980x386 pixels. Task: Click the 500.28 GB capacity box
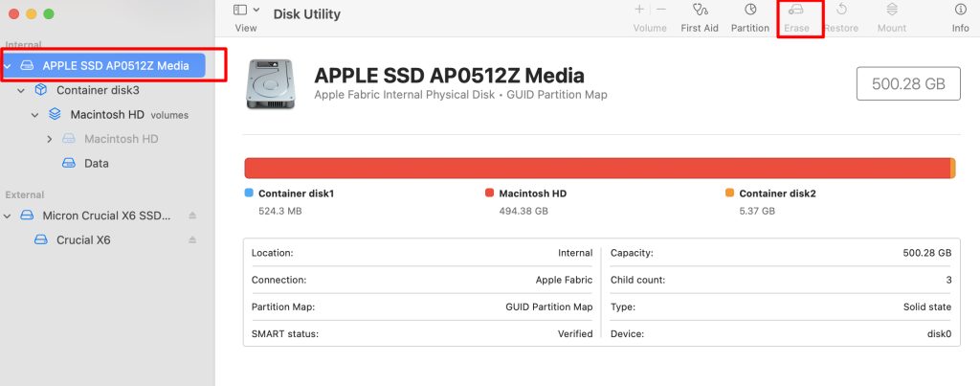tap(908, 83)
